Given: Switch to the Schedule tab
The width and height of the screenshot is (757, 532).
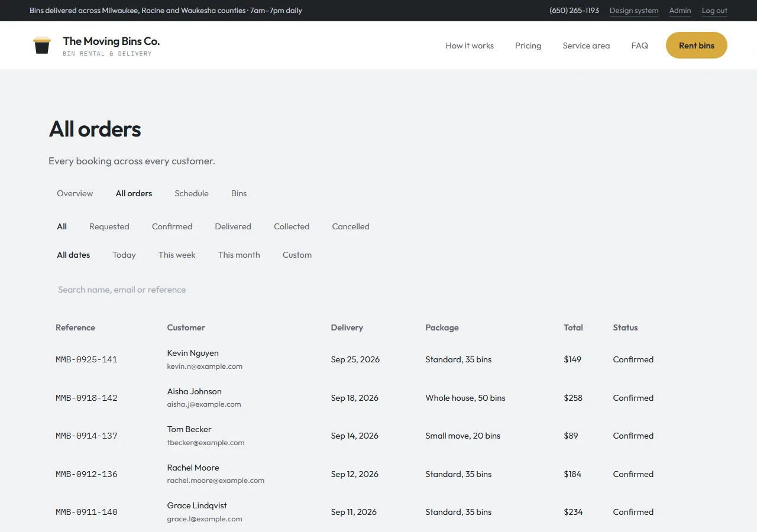Looking at the screenshot, I should coord(192,193).
